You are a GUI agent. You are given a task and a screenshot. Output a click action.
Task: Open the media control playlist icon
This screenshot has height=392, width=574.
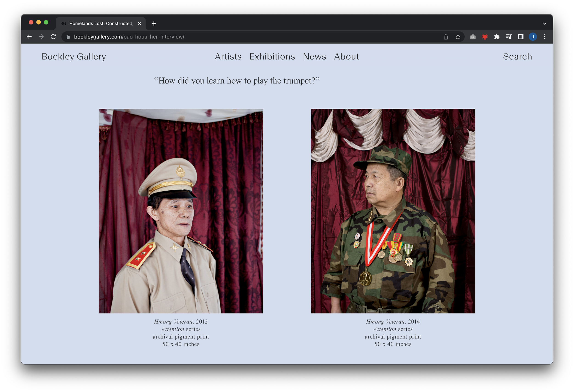[x=509, y=37]
